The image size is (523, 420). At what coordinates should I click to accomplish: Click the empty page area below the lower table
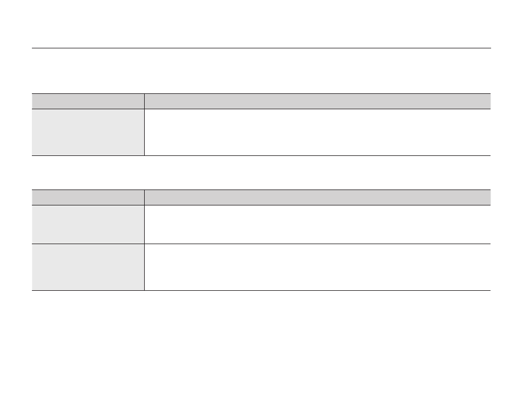[x=261, y=353]
